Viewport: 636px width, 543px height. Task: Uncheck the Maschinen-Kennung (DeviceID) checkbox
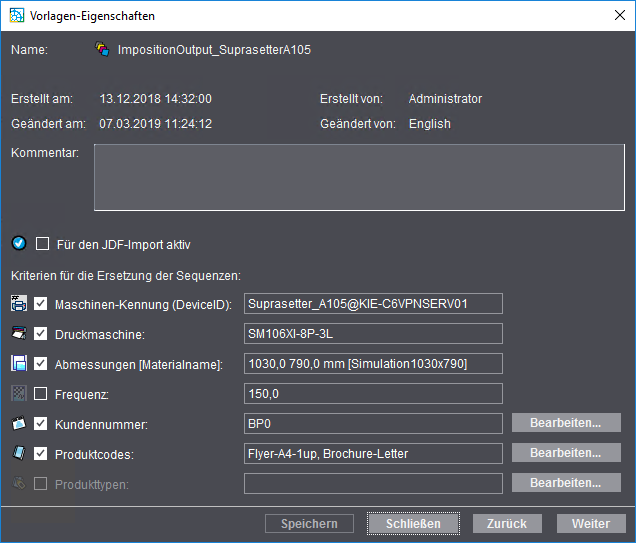click(41, 304)
